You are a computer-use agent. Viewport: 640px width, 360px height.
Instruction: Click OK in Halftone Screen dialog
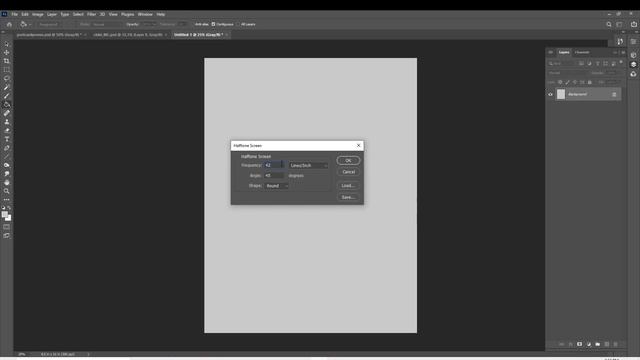pyautogui.click(x=348, y=160)
